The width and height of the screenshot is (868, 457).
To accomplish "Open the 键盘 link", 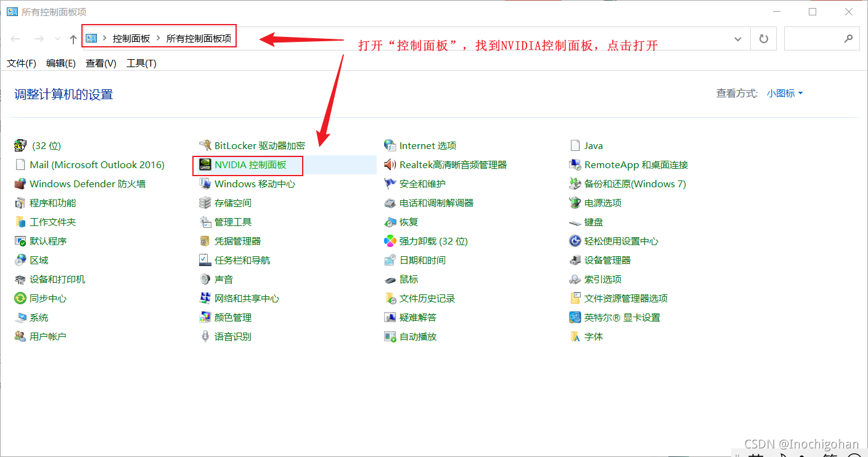I will pyautogui.click(x=594, y=222).
